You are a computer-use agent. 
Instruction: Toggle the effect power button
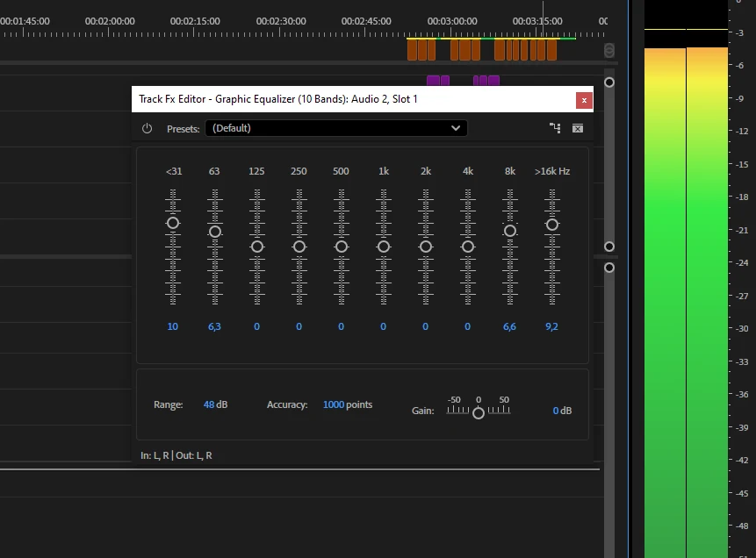click(x=147, y=129)
